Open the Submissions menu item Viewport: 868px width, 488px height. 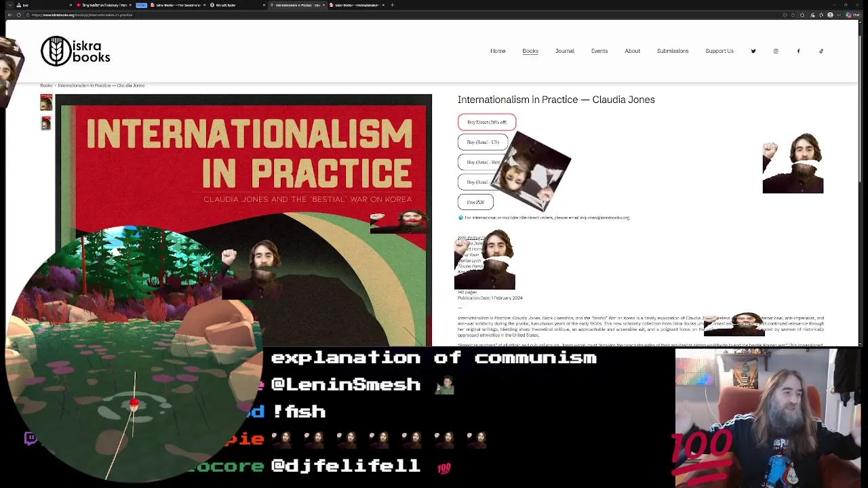tap(673, 51)
